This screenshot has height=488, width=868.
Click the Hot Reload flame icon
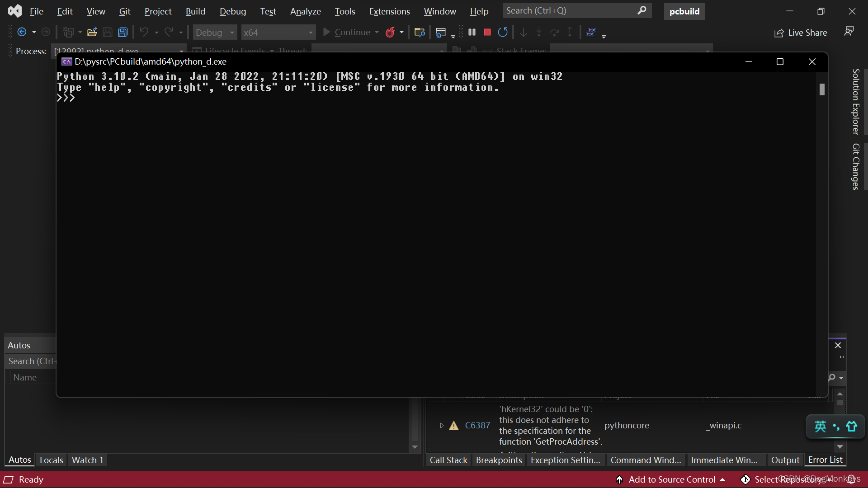point(390,32)
